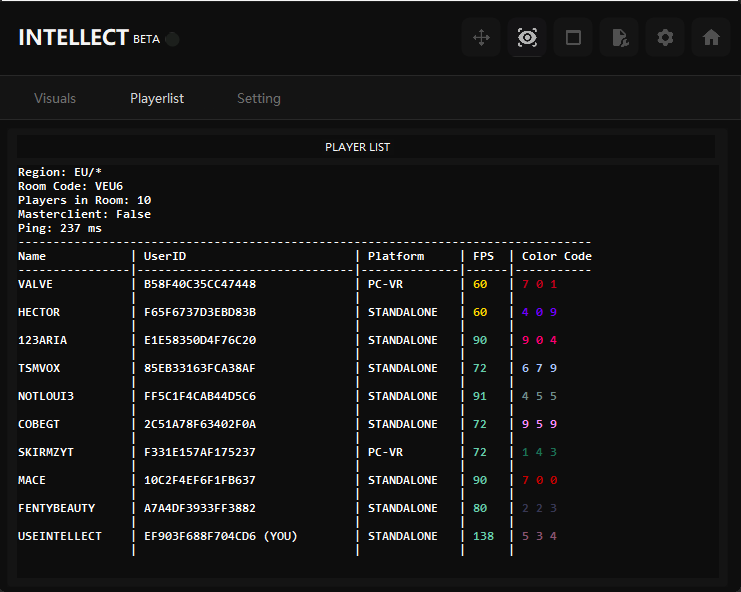Click the USEINTELLECT (YOU) UserID
This screenshot has height=592, width=741.
(x=221, y=536)
